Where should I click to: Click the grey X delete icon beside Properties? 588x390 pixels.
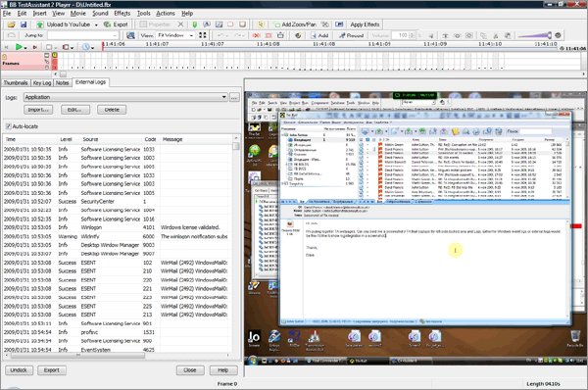(180, 24)
